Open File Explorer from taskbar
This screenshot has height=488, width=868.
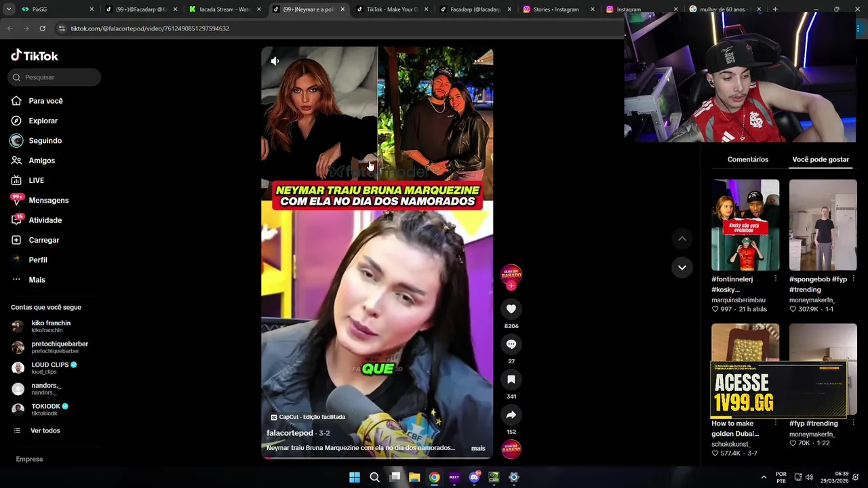click(414, 477)
